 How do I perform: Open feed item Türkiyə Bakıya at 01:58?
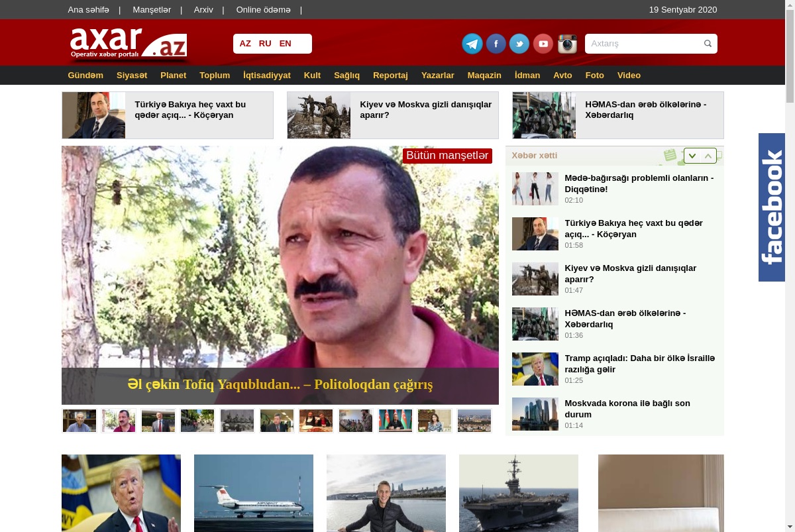(633, 229)
